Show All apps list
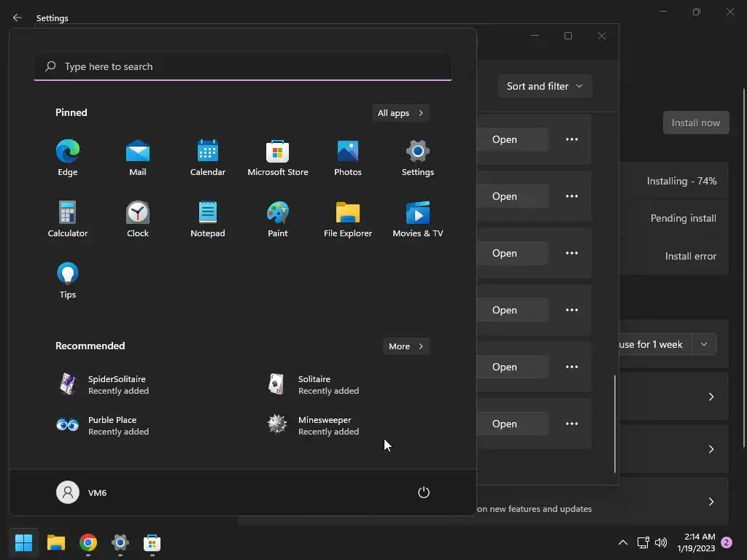The width and height of the screenshot is (747, 560). [x=400, y=113]
